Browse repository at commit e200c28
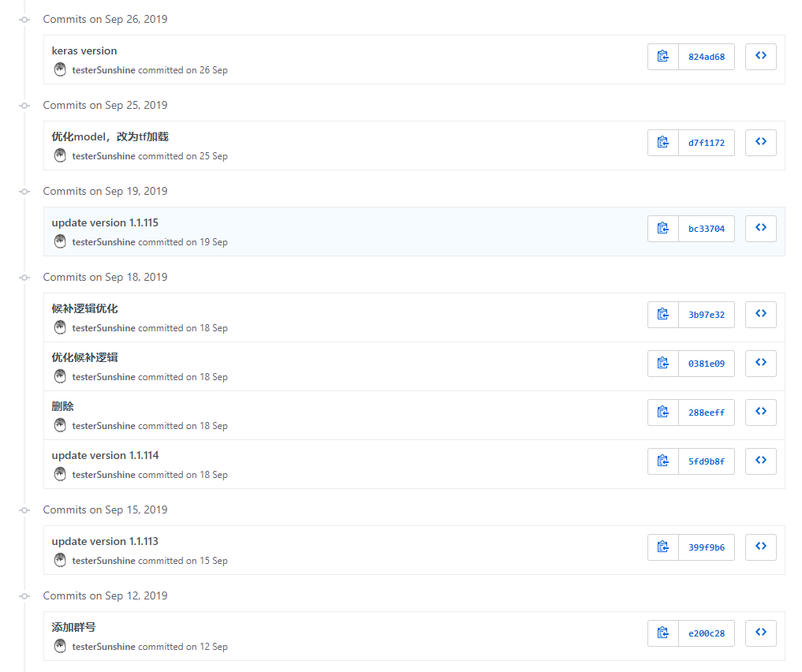Image resolution: width=802 pixels, height=672 pixels. (760, 633)
